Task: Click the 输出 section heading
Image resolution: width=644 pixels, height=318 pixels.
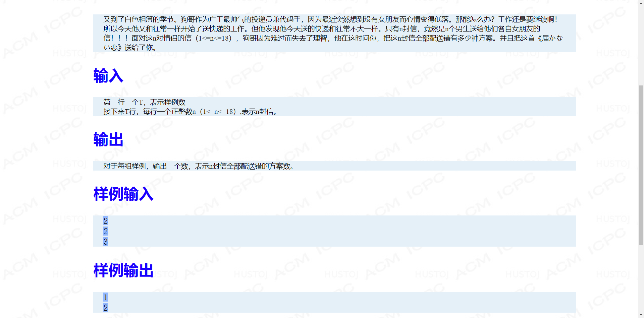Action: pos(108,139)
